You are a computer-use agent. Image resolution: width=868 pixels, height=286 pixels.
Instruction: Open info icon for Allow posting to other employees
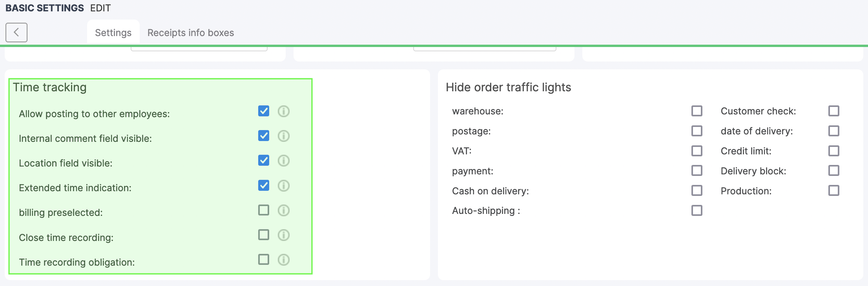(x=283, y=111)
